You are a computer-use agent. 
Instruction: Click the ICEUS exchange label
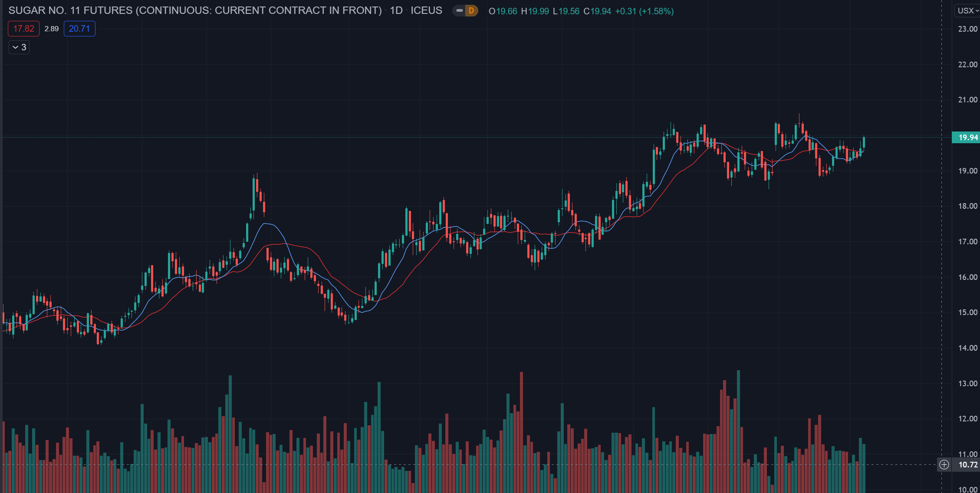[x=426, y=11]
